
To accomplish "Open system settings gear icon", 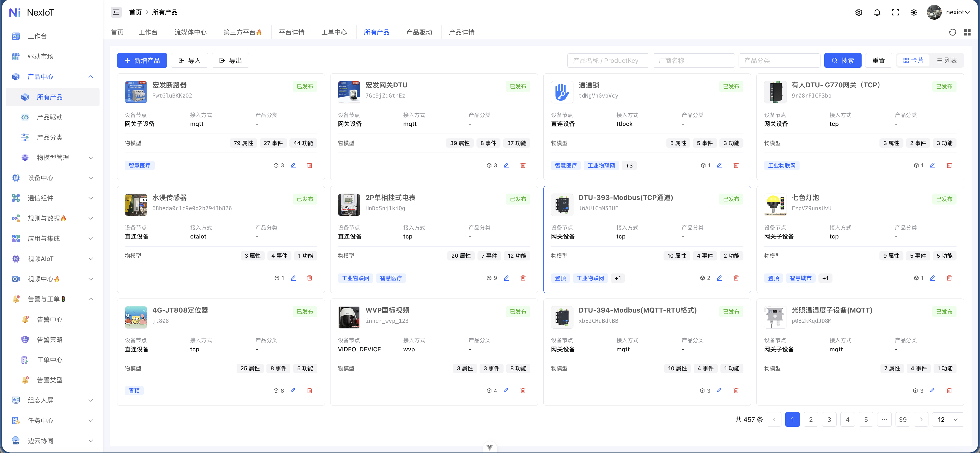I will click(x=859, y=12).
